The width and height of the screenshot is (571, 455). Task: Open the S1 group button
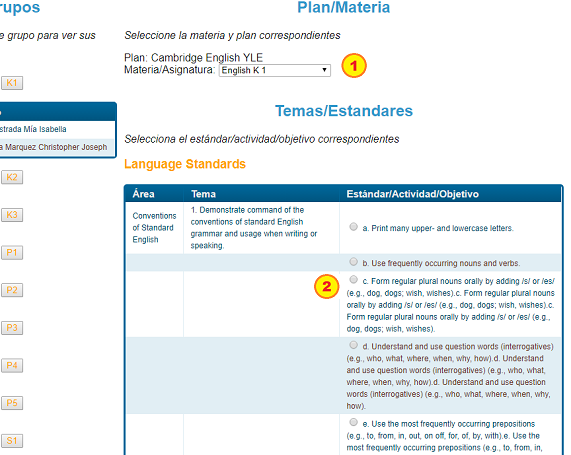12,441
